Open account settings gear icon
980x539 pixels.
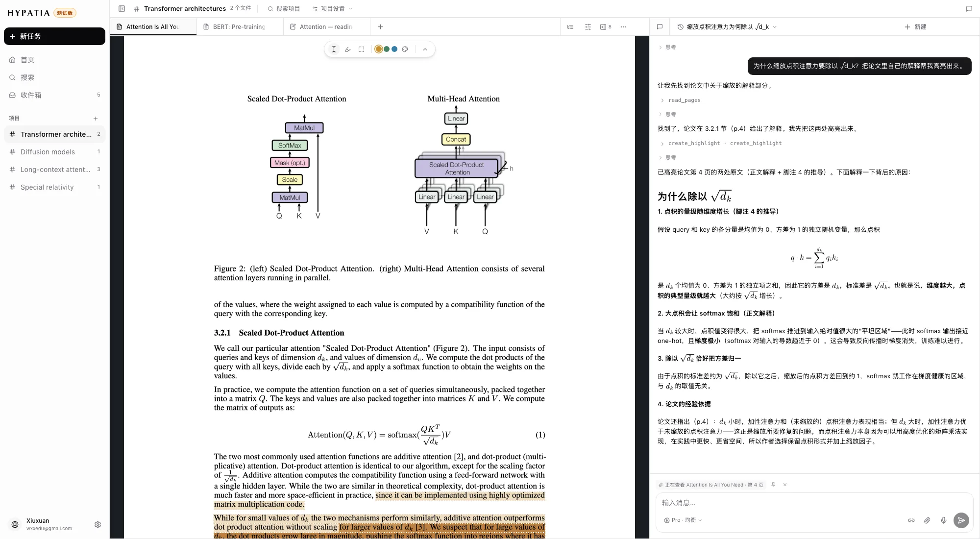pos(98,524)
